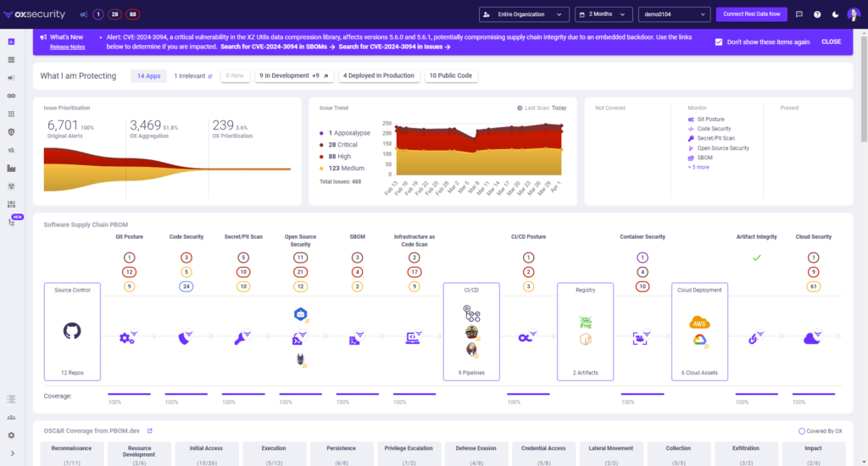Screen dimensions: 868x466
Task: Open the Release Notes link
Action: [67, 47]
